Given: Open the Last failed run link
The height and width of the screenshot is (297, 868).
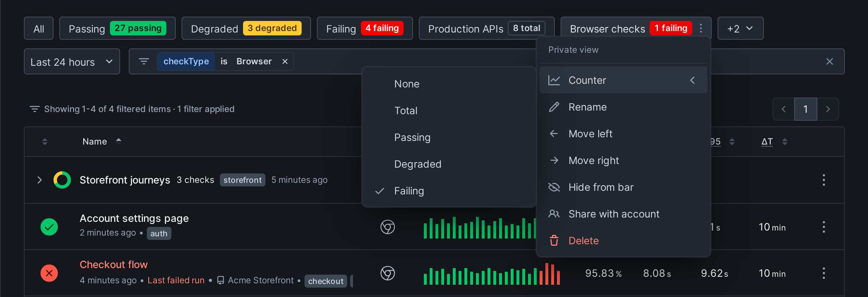Looking at the screenshot, I should point(176,280).
